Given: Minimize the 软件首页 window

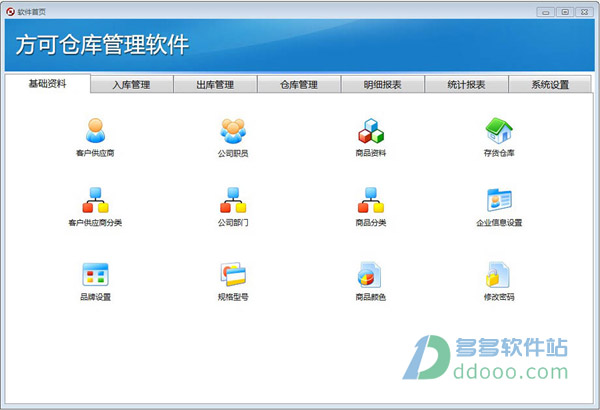Looking at the screenshot, I should tap(546, 12).
